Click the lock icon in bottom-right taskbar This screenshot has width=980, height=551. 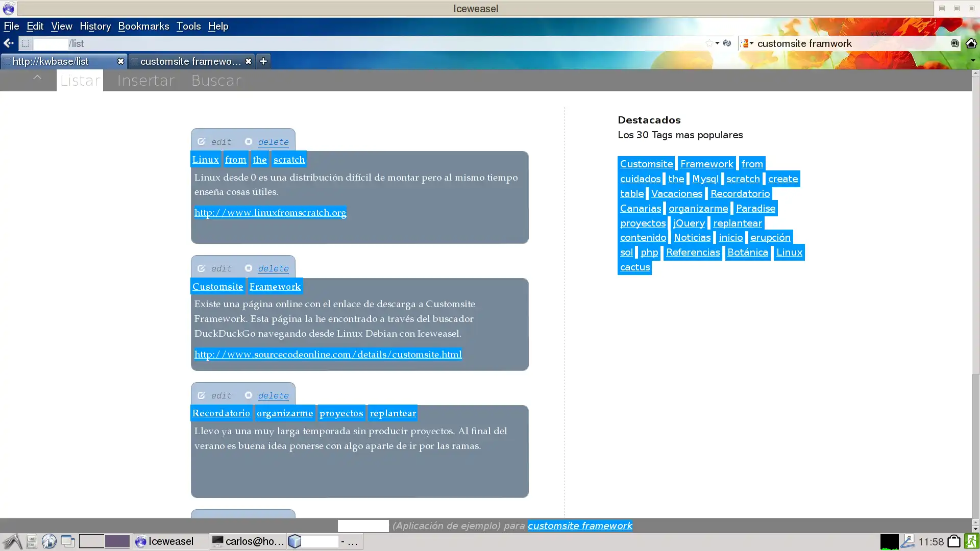point(955,541)
